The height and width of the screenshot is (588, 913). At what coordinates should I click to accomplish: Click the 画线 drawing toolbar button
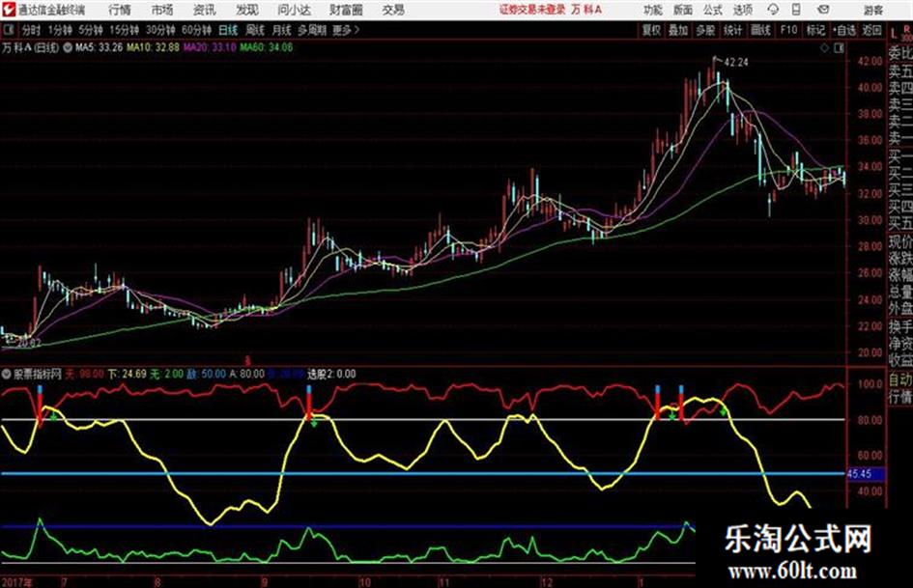(760, 30)
